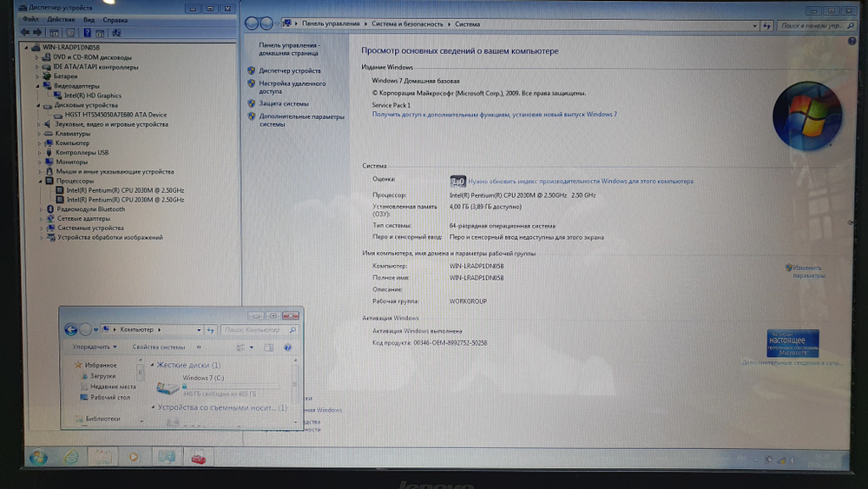Collapse the Процессоры node
The height and width of the screenshot is (489, 868).
pos(41,181)
